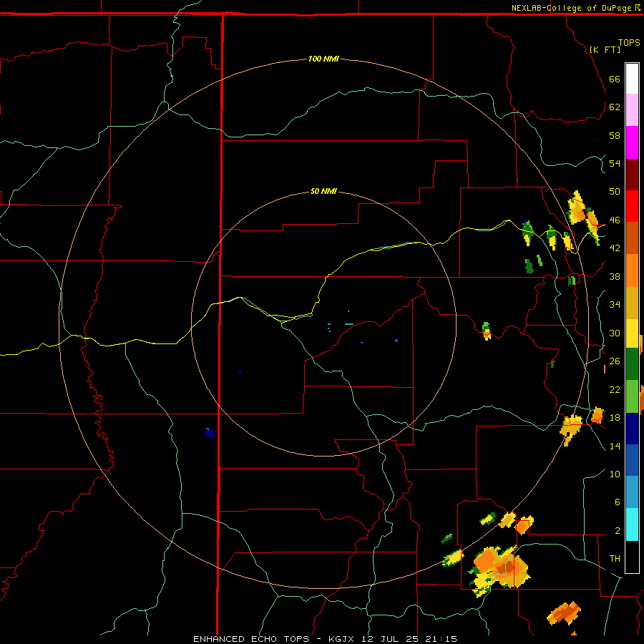Click the small navy echo southwest of center

click(x=210, y=433)
